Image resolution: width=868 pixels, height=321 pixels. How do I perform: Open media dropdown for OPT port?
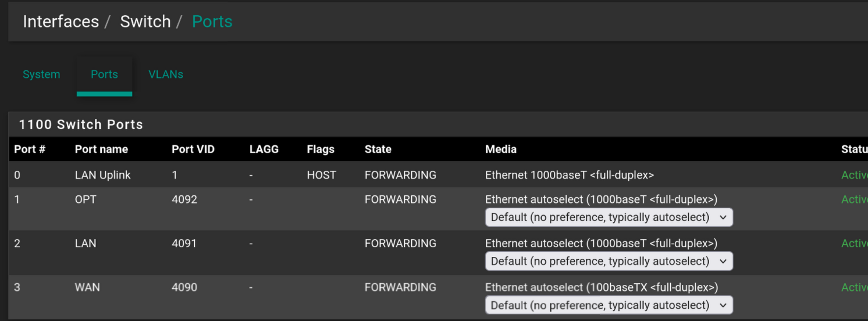click(x=609, y=217)
